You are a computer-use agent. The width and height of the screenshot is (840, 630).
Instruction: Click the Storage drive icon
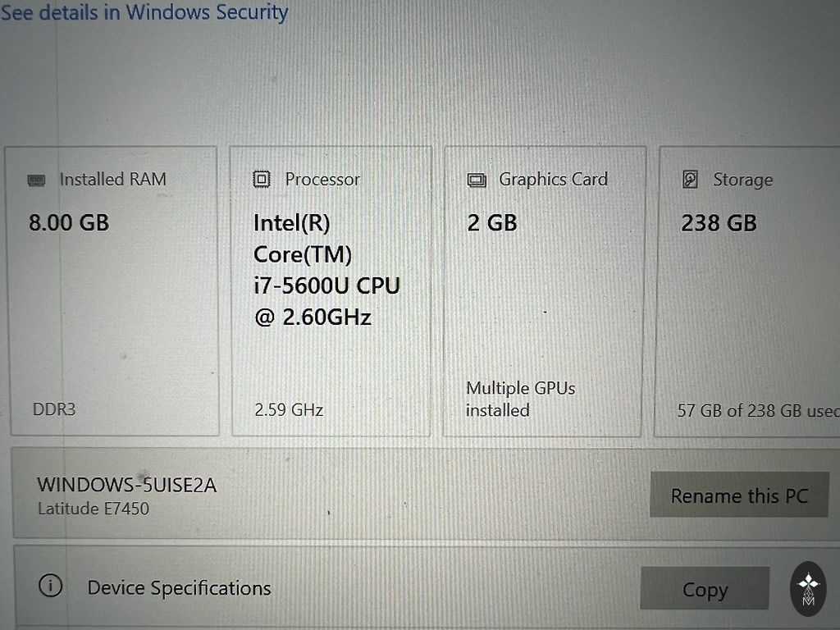click(691, 180)
